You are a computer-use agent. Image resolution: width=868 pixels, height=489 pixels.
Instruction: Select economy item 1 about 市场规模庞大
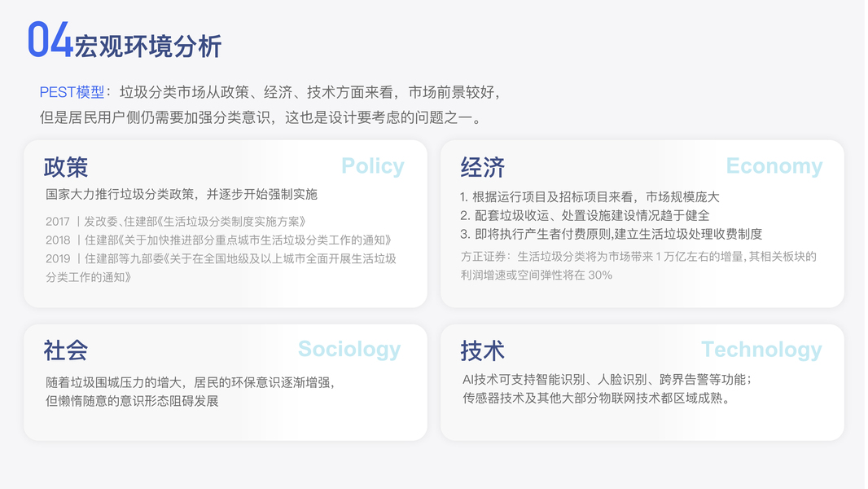coord(590,196)
